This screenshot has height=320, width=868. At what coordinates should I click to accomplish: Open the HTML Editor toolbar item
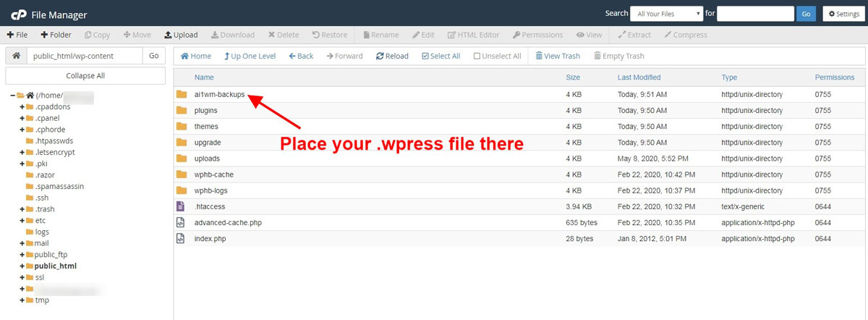click(x=474, y=35)
